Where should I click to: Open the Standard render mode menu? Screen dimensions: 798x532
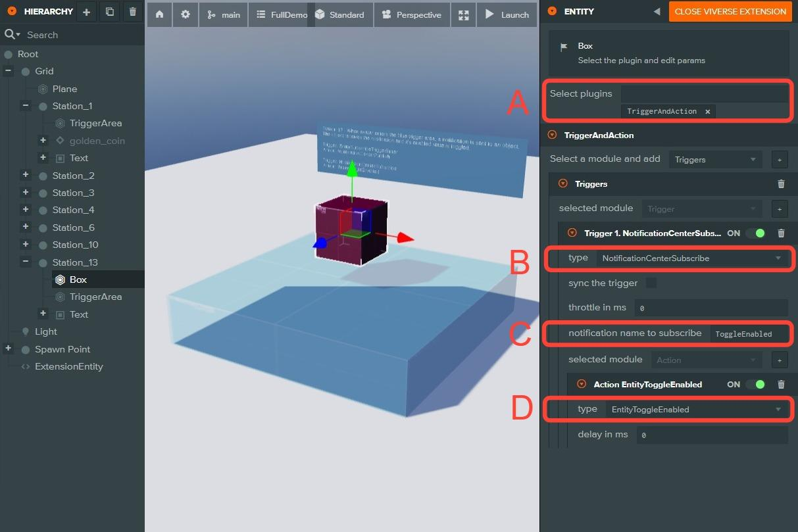tap(340, 14)
